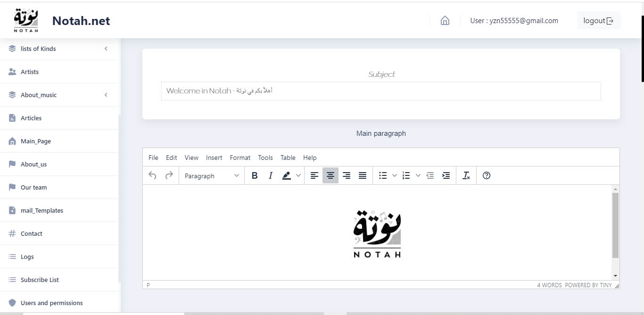Open the Paragraph format dropdown
Screen dimensions: 644x315
tap(212, 176)
